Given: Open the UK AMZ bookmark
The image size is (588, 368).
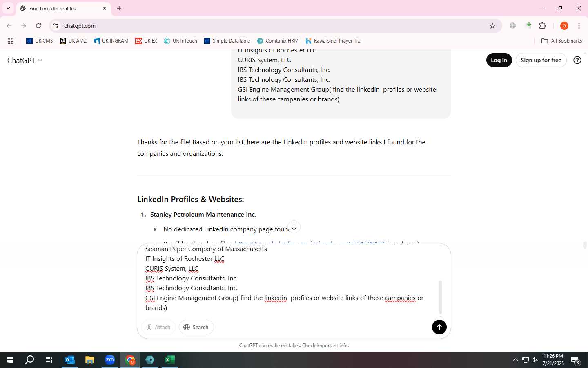Looking at the screenshot, I should pos(73,41).
